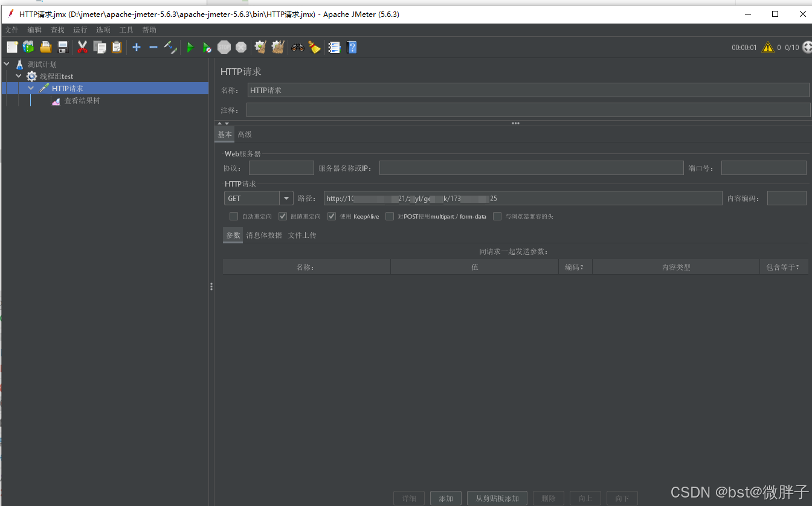Check the 与浏览器兼容的头 checkbox

pos(497,216)
